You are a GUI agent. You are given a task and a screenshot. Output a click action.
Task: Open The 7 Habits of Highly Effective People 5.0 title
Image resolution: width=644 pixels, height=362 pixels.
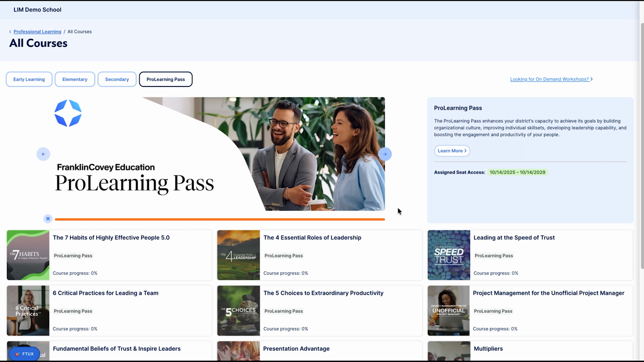coord(111,238)
